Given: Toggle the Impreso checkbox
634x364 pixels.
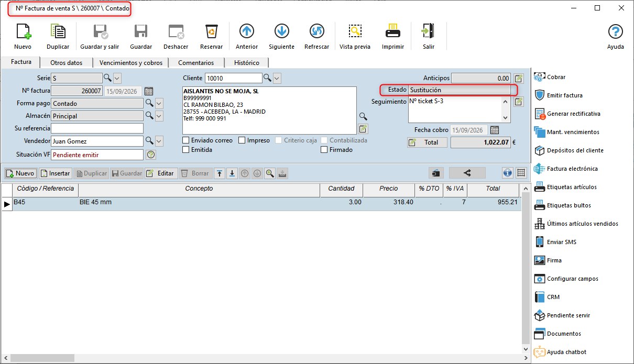Looking at the screenshot, I should coord(242,140).
